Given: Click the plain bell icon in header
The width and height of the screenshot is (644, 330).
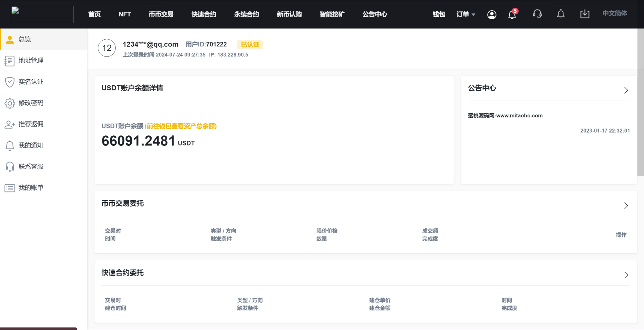Looking at the screenshot, I should (561, 14).
